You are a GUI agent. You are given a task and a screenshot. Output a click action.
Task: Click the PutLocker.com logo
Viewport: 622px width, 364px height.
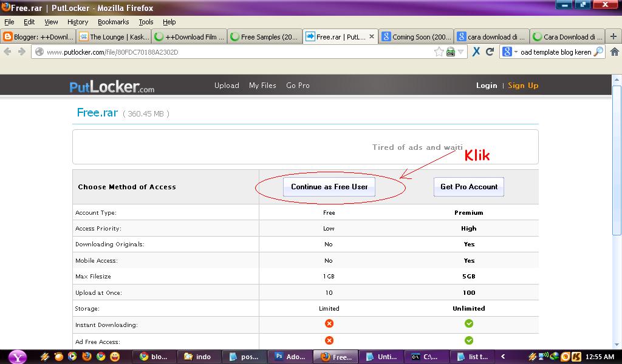point(112,86)
